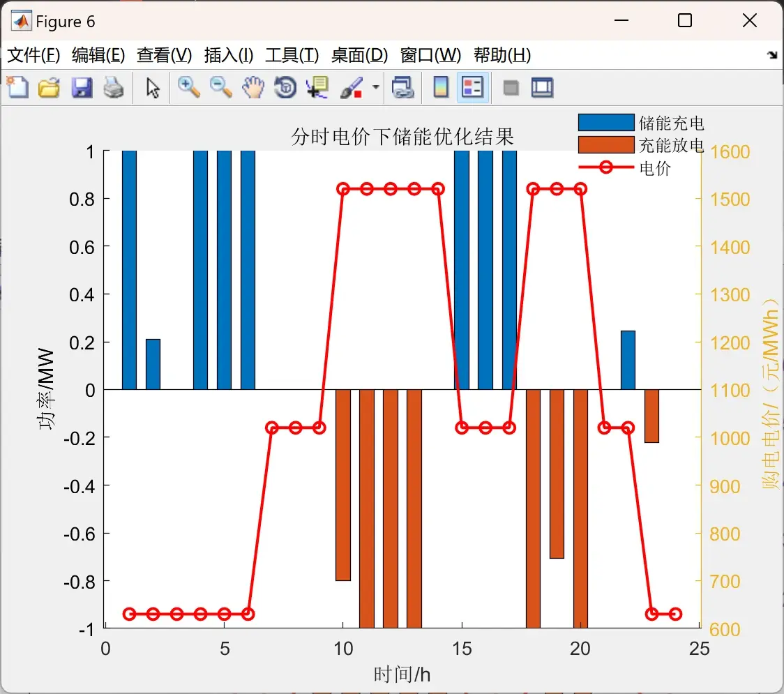Enable the Data Cursor tool
This screenshot has height=694, width=784.
coord(317,87)
